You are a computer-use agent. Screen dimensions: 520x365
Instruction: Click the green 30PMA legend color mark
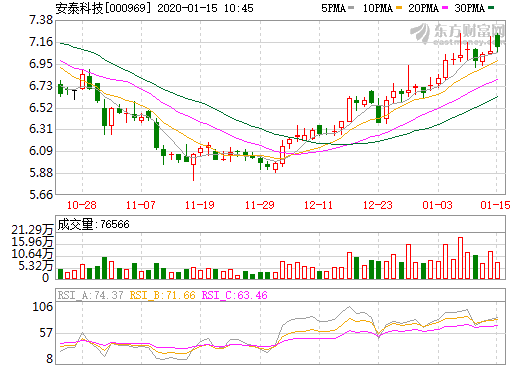click(x=491, y=8)
